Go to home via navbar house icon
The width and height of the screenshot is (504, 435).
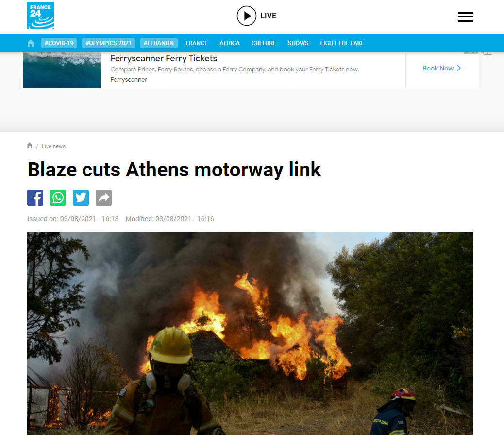[x=31, y=43]
